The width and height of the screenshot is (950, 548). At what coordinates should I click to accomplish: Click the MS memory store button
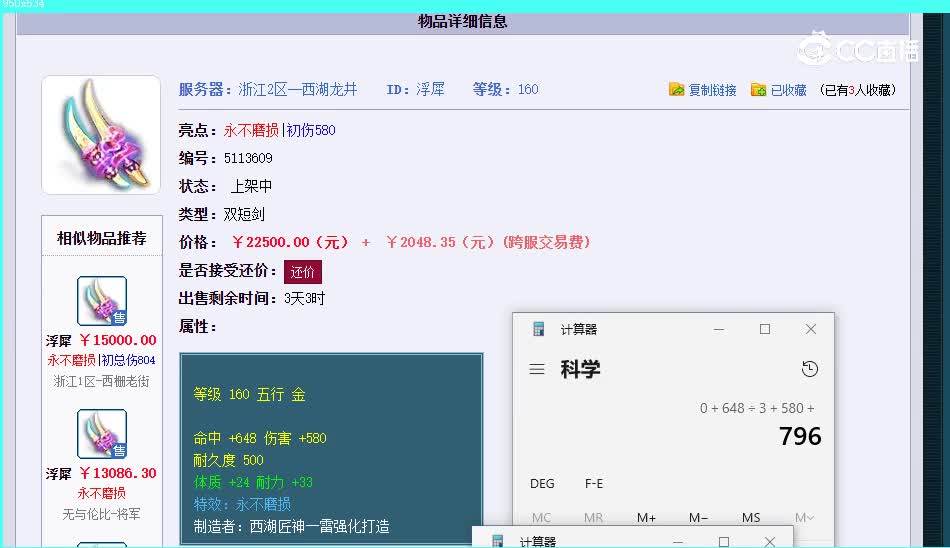(751, 518)
